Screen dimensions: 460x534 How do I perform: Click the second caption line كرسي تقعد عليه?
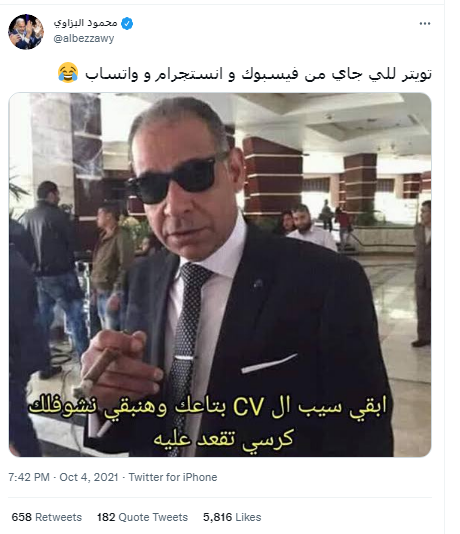tap(223, 439)
